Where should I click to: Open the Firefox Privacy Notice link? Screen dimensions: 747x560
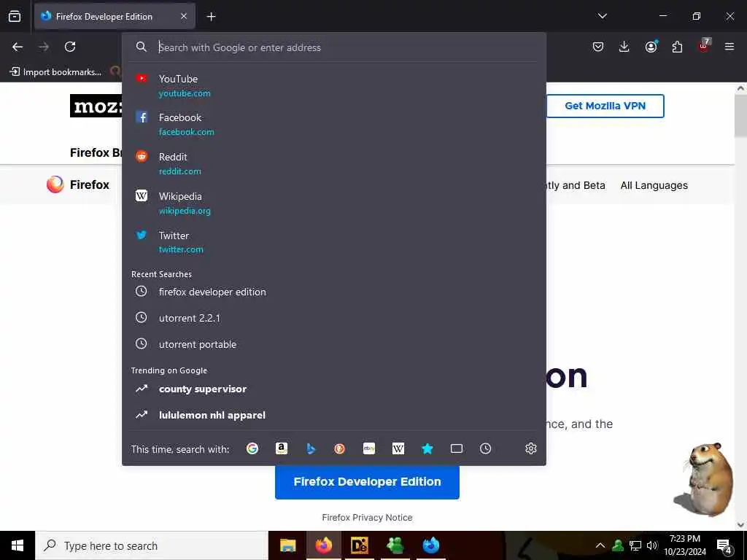tap(367, 517)
